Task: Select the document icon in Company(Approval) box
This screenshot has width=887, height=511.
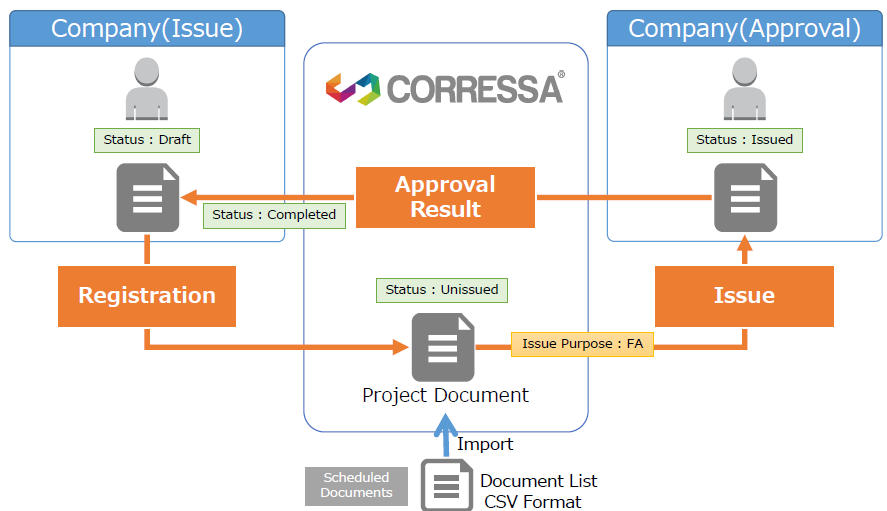Action: [x=745, y=197]
